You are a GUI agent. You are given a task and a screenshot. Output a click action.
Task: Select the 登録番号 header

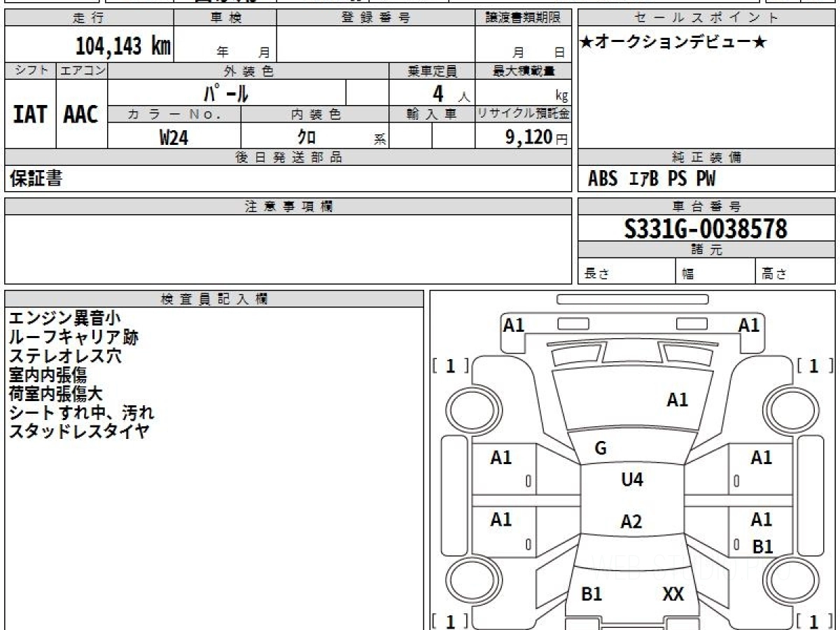376,18
